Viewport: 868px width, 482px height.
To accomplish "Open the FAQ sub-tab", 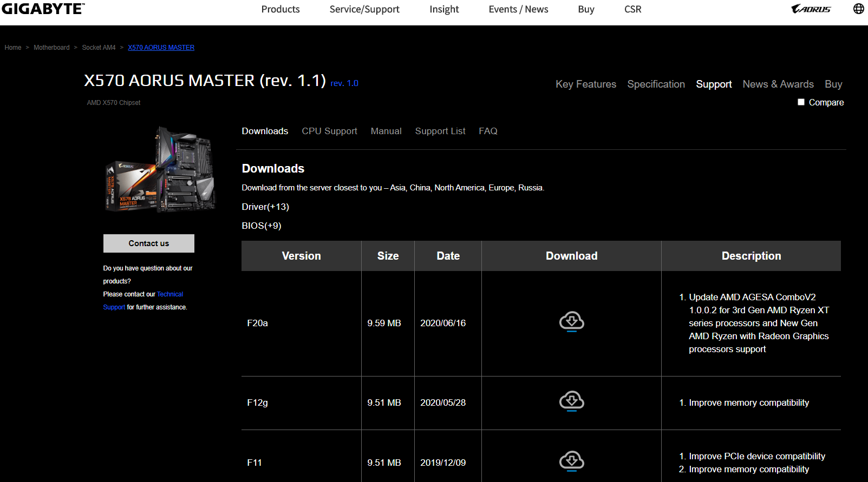I will (488, 131).
